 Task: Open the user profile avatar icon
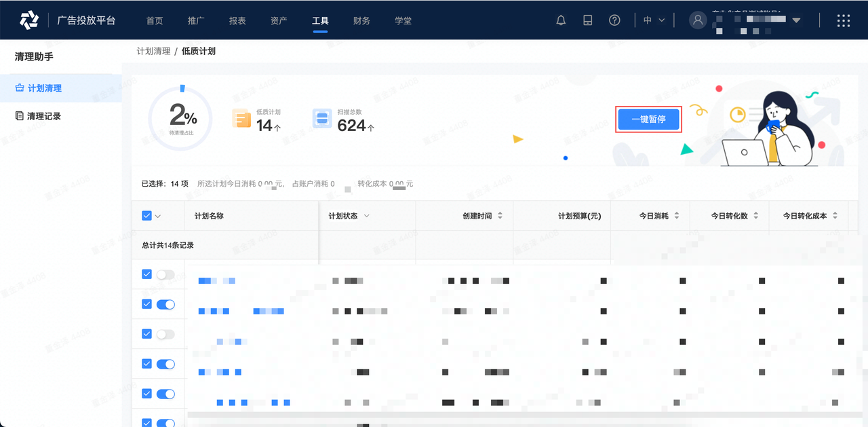698,20
